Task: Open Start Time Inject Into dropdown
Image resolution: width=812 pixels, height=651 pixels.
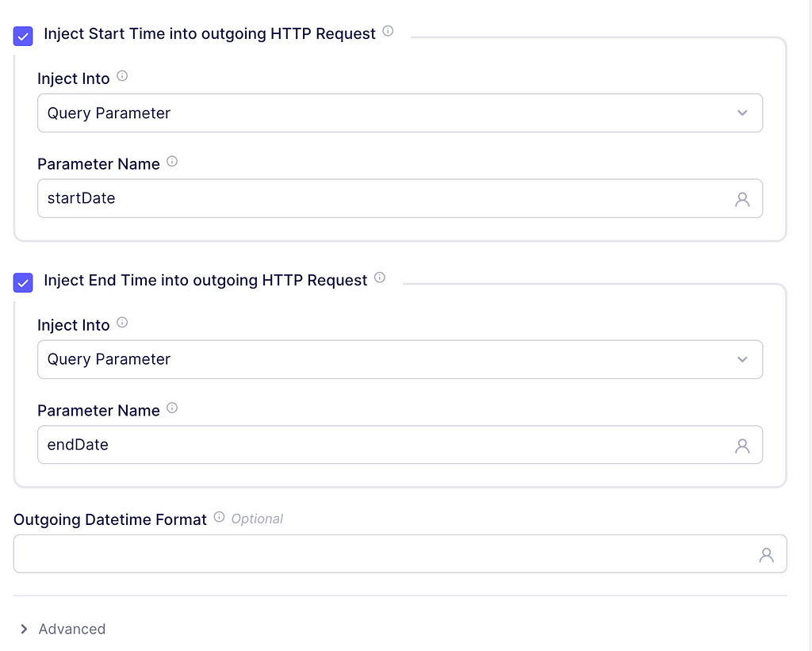Action: (400, 113)
